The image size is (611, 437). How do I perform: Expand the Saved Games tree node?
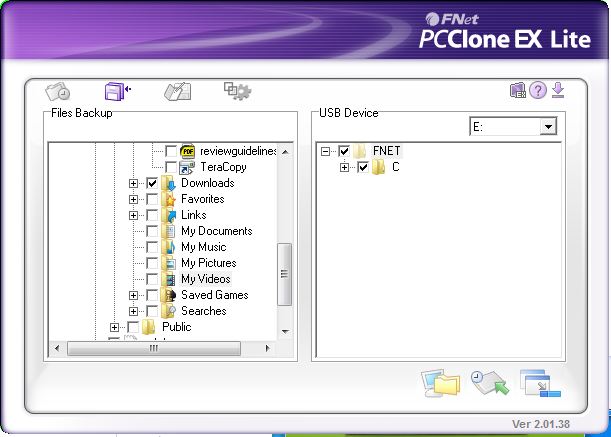[x=133, y=295]
